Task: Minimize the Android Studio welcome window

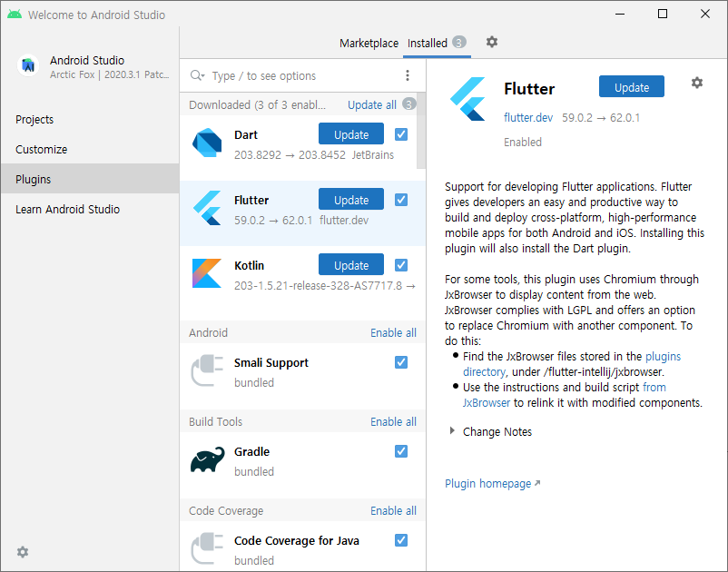Action: point(620,14)
